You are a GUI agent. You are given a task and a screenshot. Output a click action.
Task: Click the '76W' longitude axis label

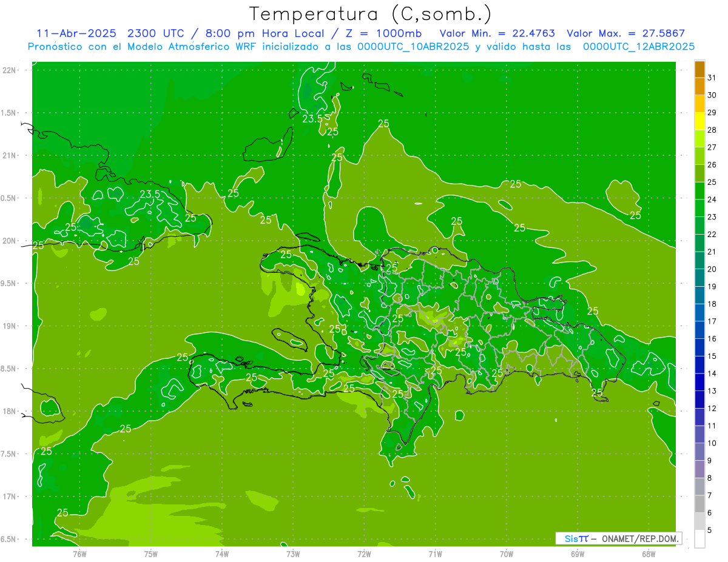point(79,554)
